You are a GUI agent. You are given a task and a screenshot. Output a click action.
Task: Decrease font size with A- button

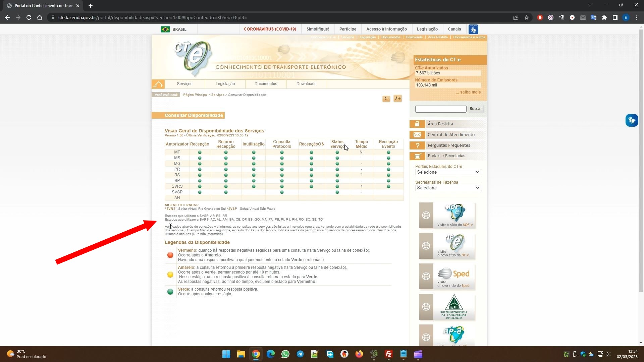386,99
